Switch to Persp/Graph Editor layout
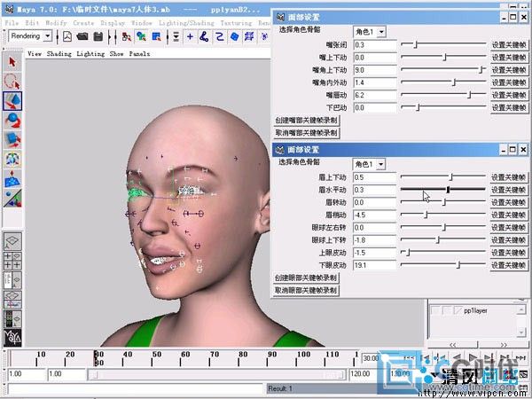 coord(12,300)
